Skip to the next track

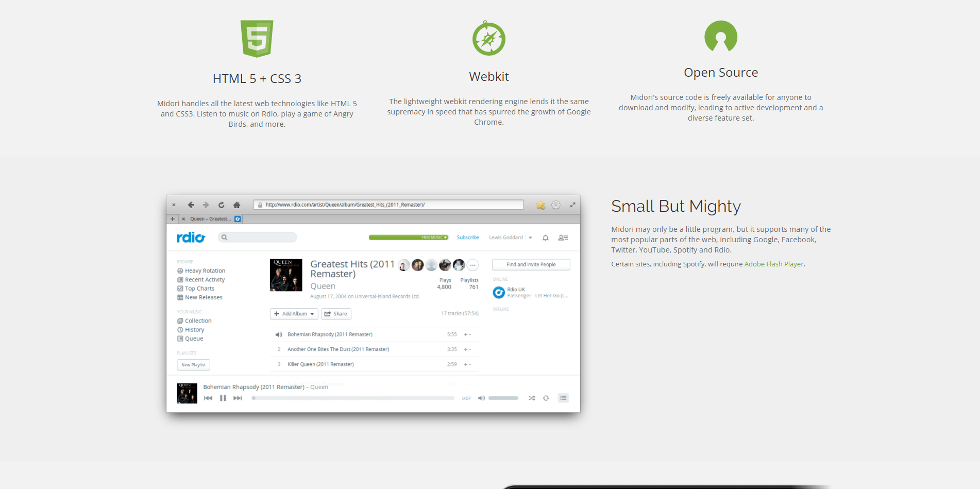(238, 398)
